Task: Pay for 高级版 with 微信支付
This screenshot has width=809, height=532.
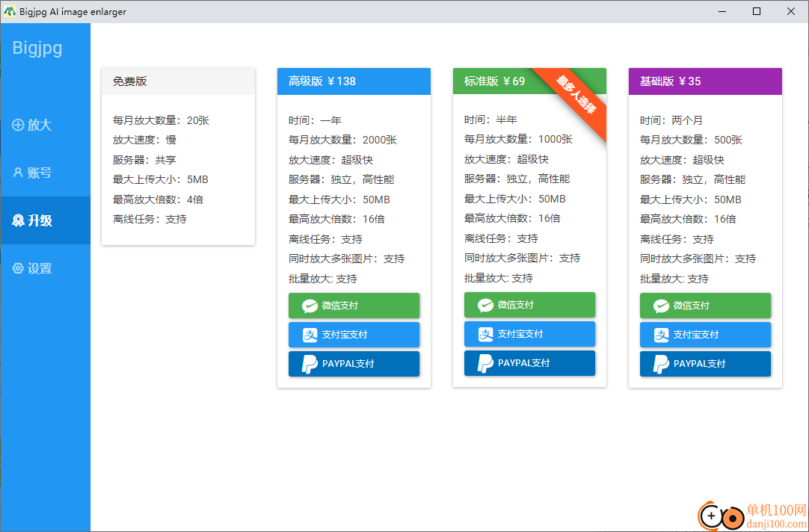Action: click(x=354, y=306)
